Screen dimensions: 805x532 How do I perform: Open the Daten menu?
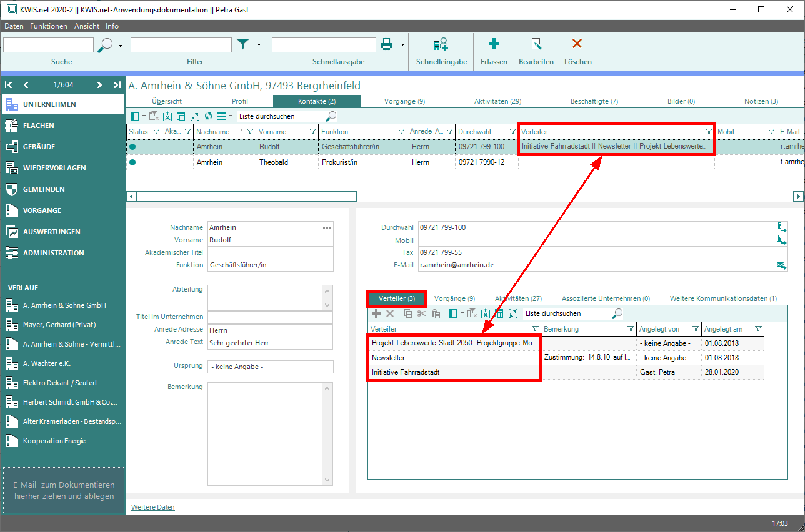click(x=14, y=26)
